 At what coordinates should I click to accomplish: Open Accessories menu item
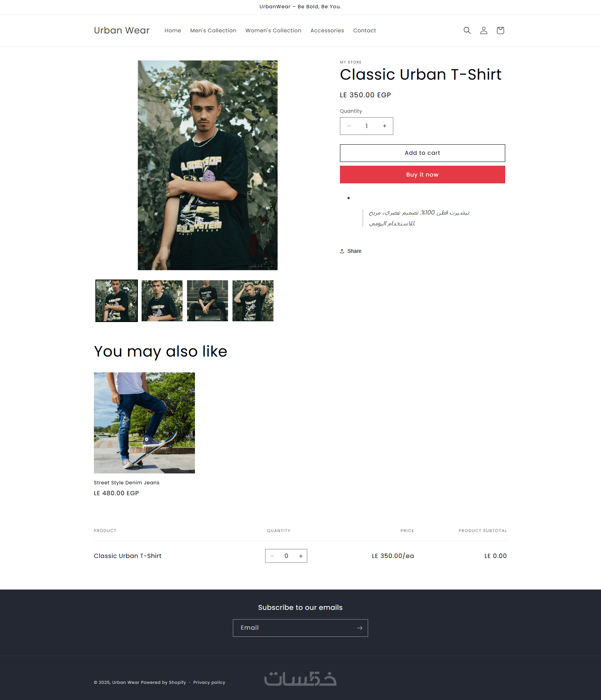pyautogui.click(x=327, y=30)
